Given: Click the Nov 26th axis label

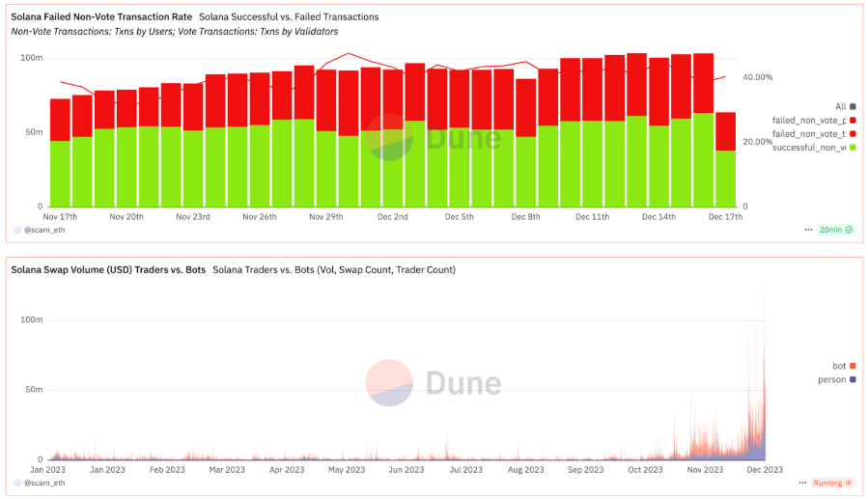Looking at the screenshot, I should (x=259, y=217).
